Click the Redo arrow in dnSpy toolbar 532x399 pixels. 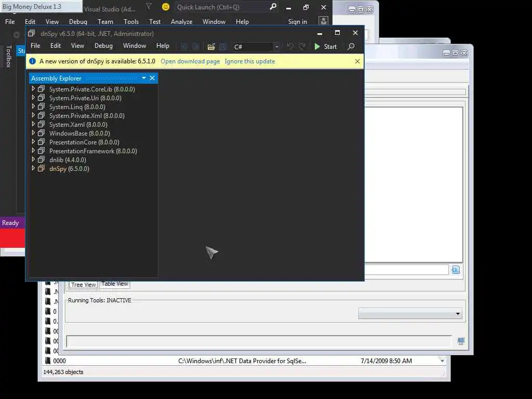click(x=302, y=46)
